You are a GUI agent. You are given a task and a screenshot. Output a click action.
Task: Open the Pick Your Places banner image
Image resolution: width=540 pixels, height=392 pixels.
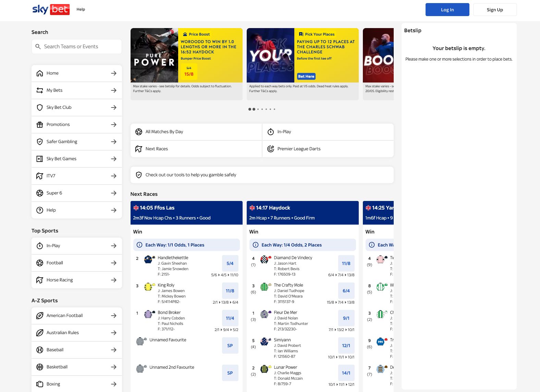pyautogui.click(x=270, y=55)
